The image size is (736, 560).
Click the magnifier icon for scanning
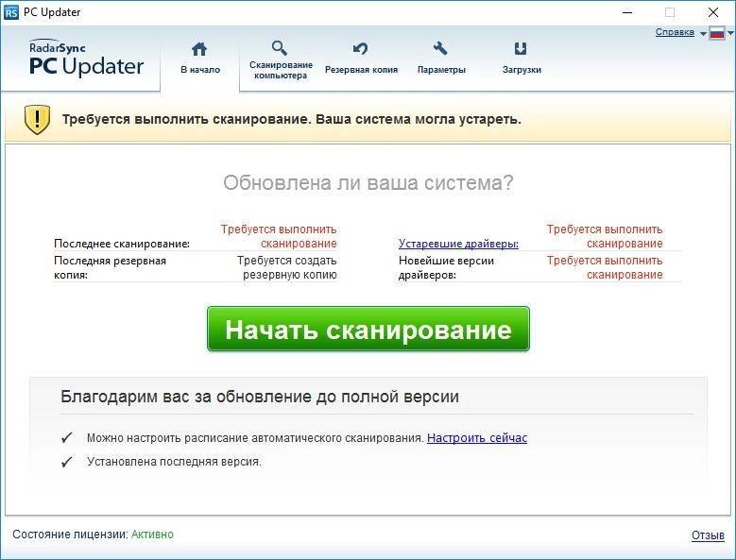coord(280,47)
